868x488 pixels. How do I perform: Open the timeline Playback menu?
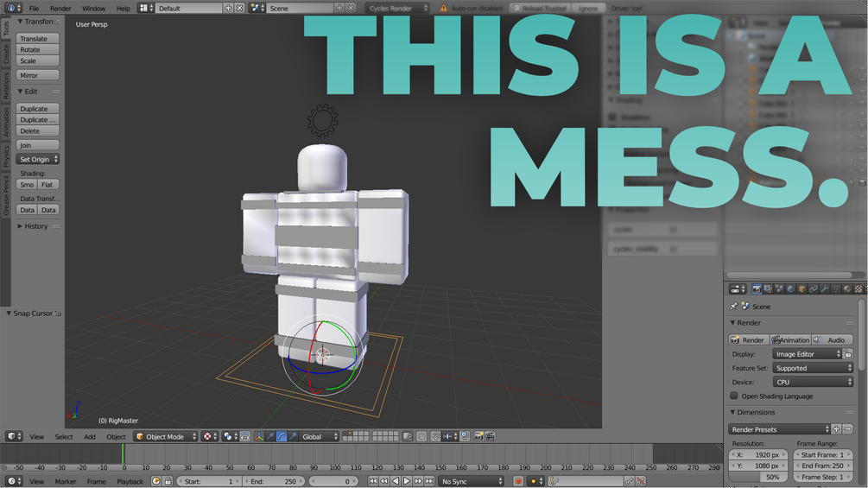130,481
